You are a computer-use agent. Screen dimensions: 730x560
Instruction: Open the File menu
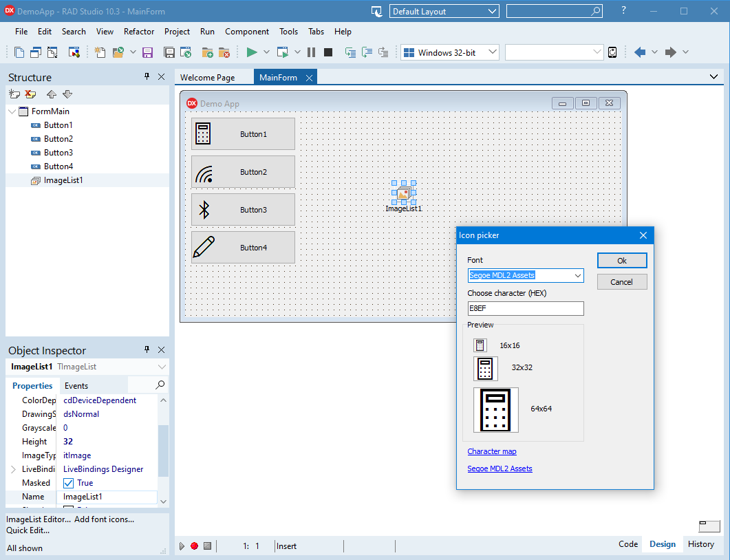coord(21,32)
